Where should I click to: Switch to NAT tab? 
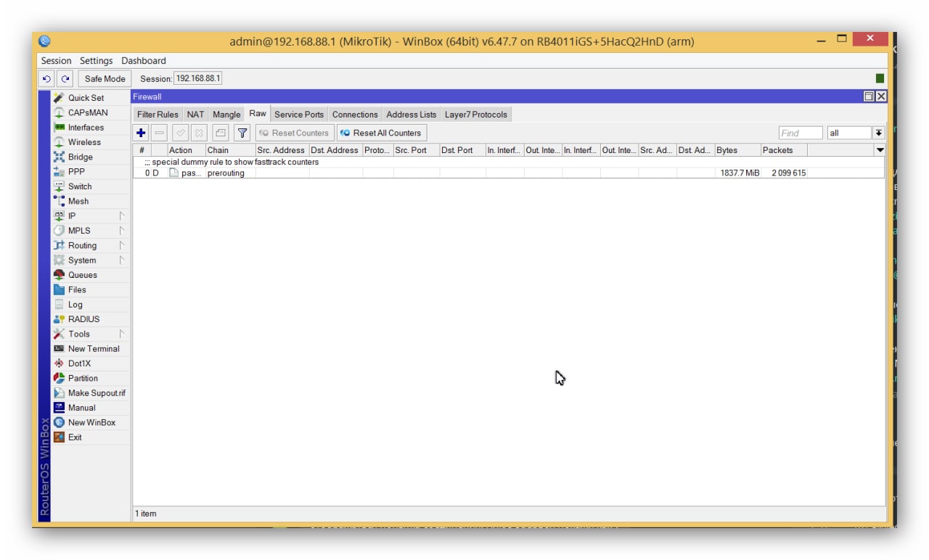click(x=195, y=115)
